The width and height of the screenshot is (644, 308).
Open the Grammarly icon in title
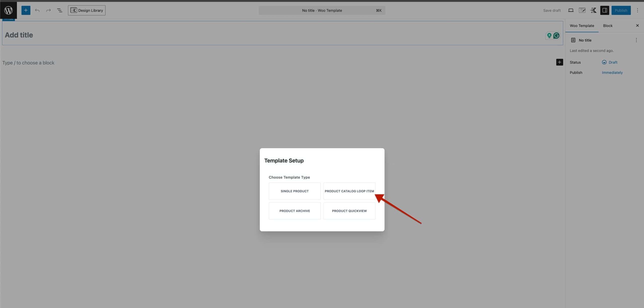click(x=556, y=36)
